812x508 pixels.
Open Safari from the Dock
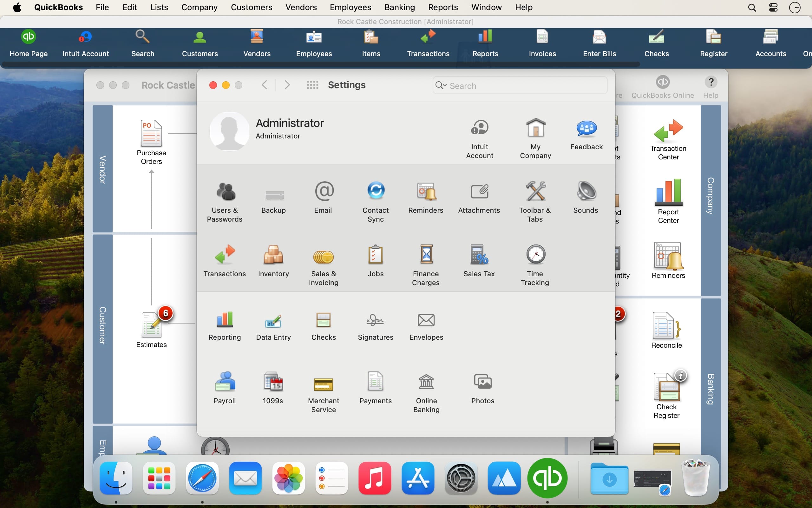coord(202,478)
